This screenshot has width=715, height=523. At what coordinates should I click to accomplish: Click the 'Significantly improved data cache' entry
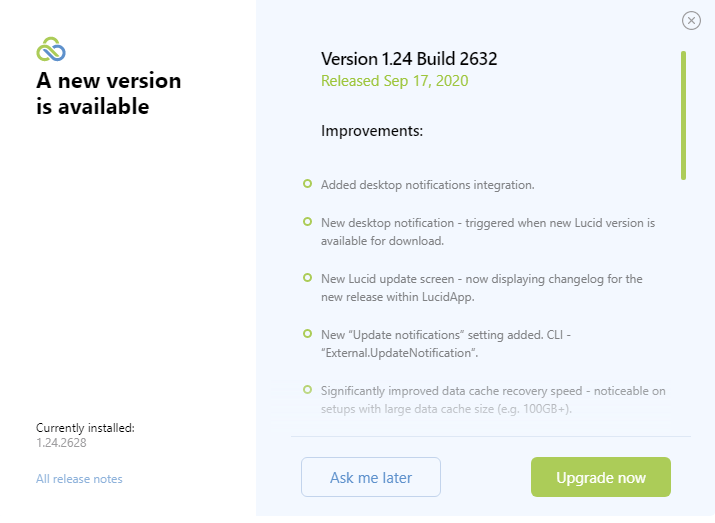point(493,400)
